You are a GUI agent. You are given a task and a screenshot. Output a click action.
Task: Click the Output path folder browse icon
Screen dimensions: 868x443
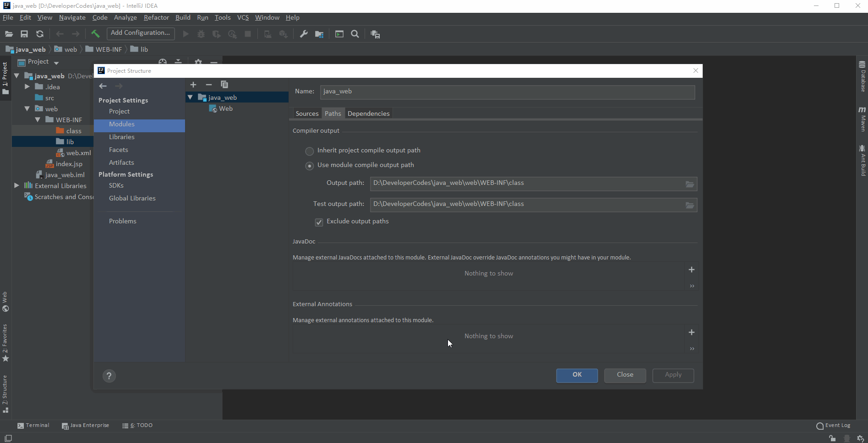(689, 184)
